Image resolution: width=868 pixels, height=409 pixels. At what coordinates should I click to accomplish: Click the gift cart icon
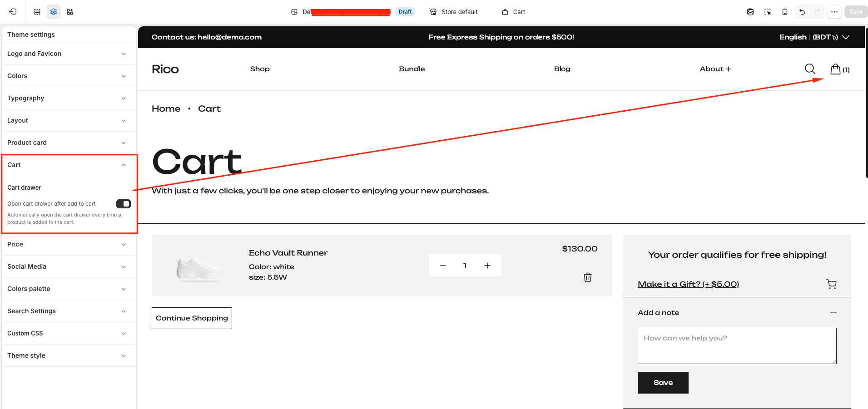tap(831, 284)
